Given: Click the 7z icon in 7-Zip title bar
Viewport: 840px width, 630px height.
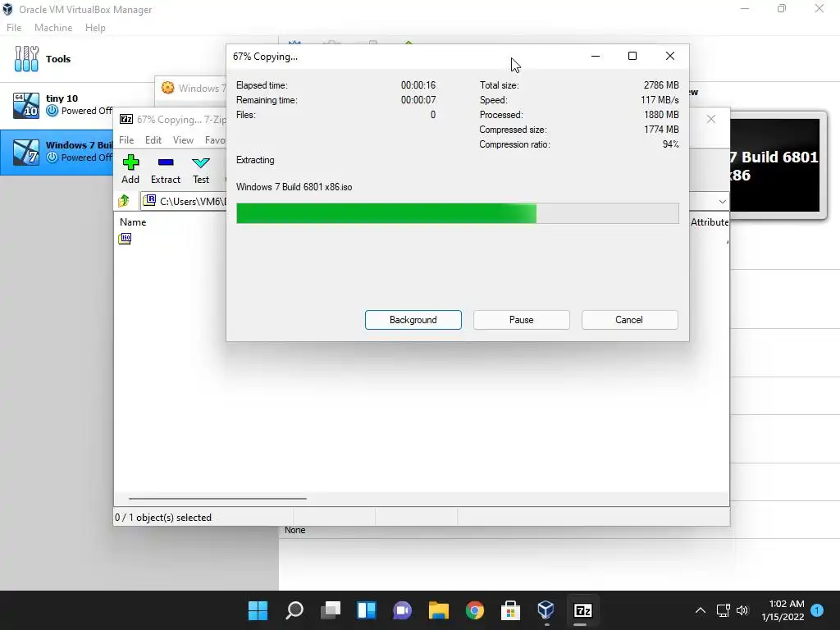Looking at the screenshot, I should pos(126,120).
